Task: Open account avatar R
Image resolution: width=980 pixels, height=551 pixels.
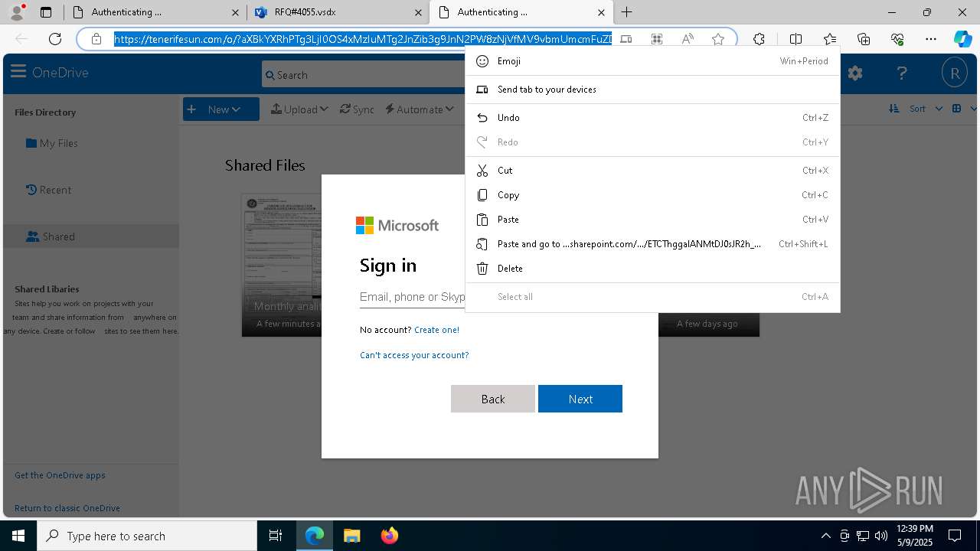Action: click(x=955, y=73)
